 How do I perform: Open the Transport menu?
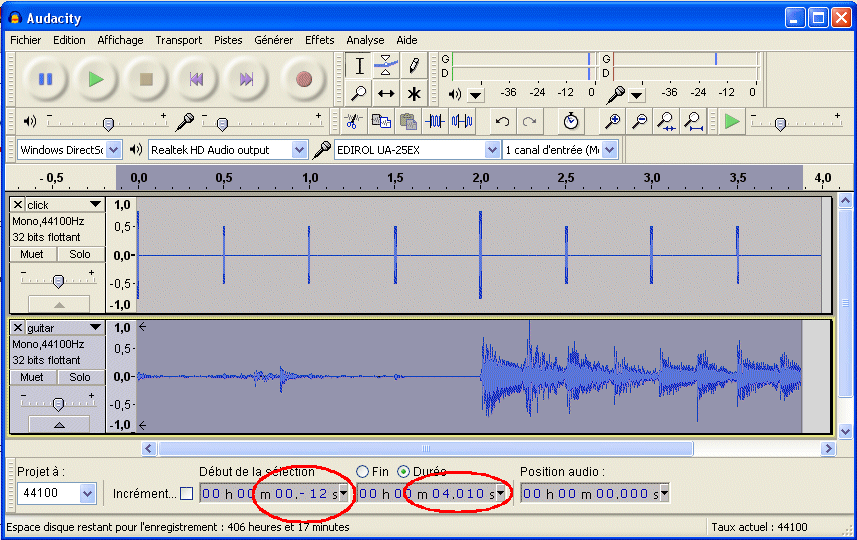179,40
